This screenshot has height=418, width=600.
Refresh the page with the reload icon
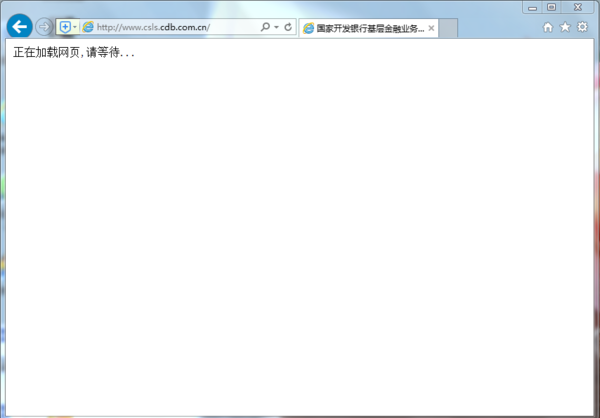tap(288, 27)
